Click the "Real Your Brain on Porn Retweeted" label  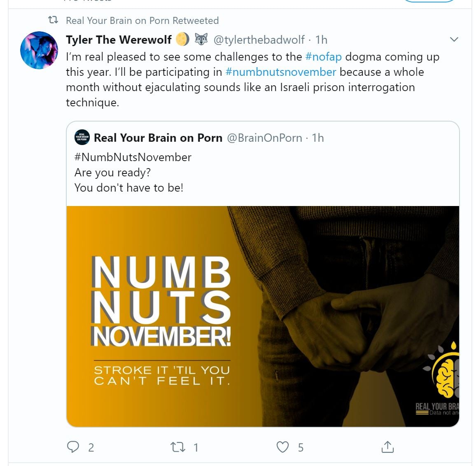(x=142, y=21)
